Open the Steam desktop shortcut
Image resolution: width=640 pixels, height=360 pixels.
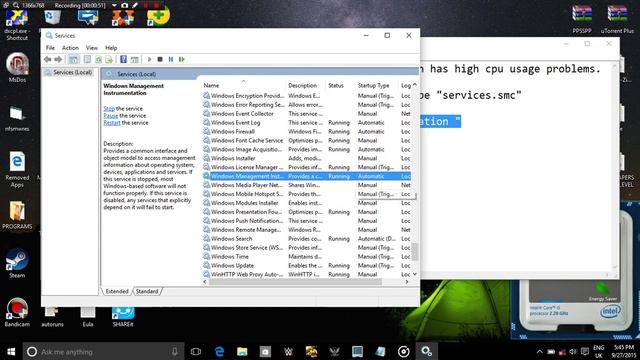tap(17, 263)
